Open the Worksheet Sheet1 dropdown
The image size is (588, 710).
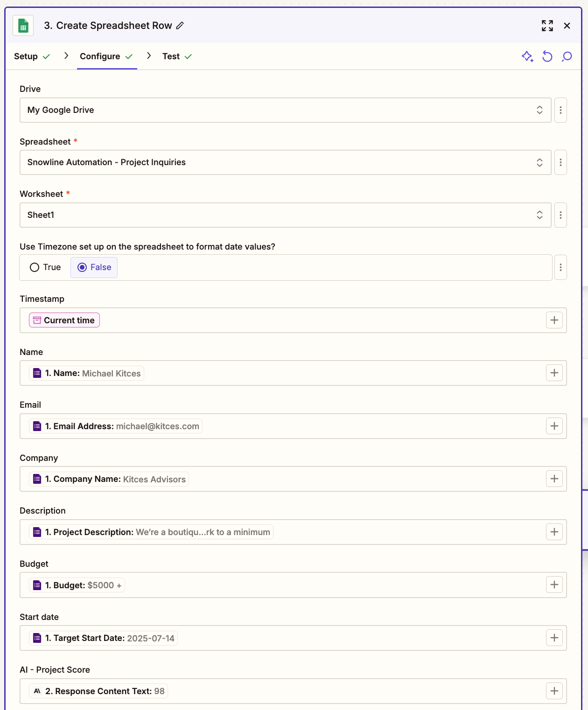point(285,215)
